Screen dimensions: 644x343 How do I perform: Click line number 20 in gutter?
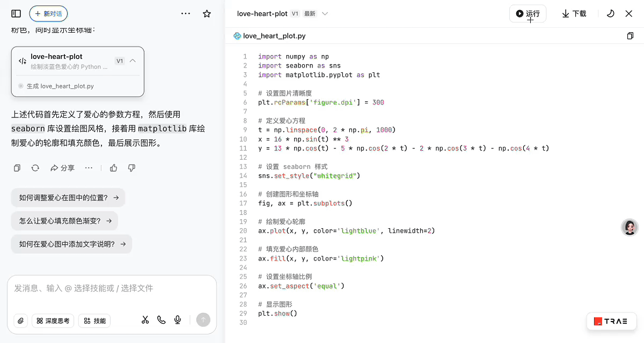click(243, 231)
